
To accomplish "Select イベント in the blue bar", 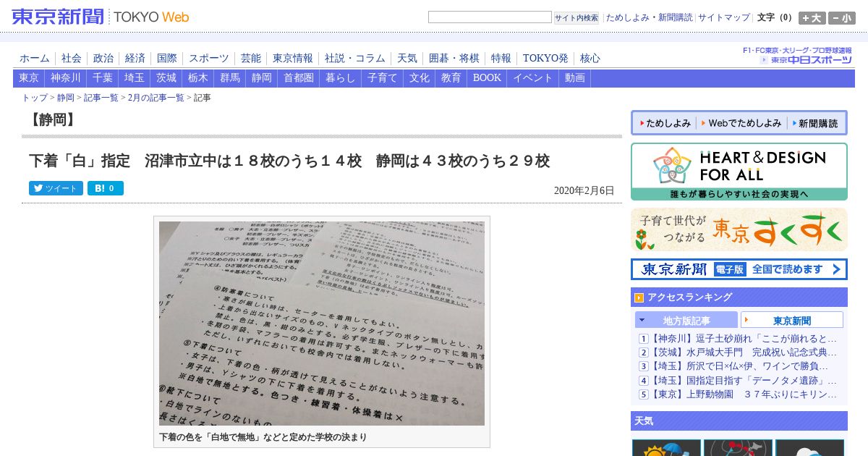I will point(533,78).
